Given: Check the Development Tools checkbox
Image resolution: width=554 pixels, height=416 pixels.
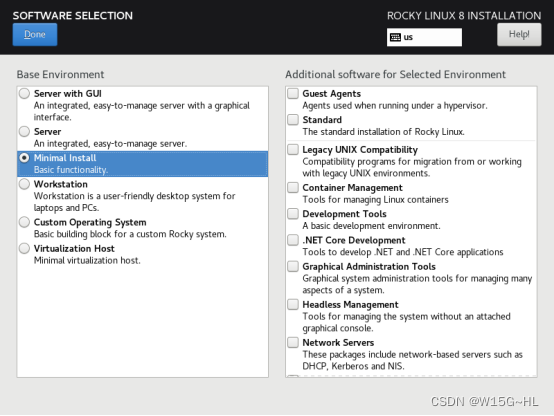Looking at the screenshot, I should point(293,213).
